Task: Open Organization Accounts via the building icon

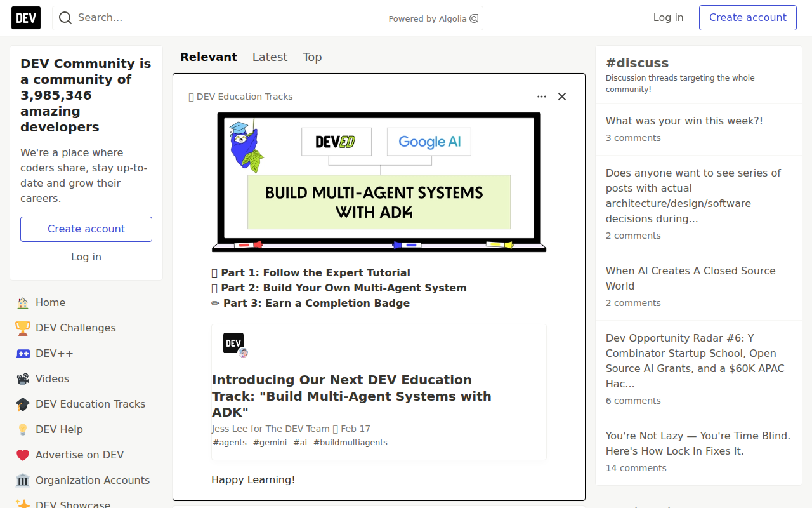Action: pyautogui.click(x=23, y=481)
